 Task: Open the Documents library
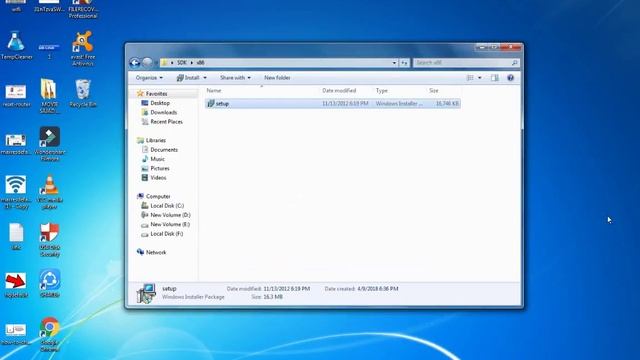coord(164,150)
